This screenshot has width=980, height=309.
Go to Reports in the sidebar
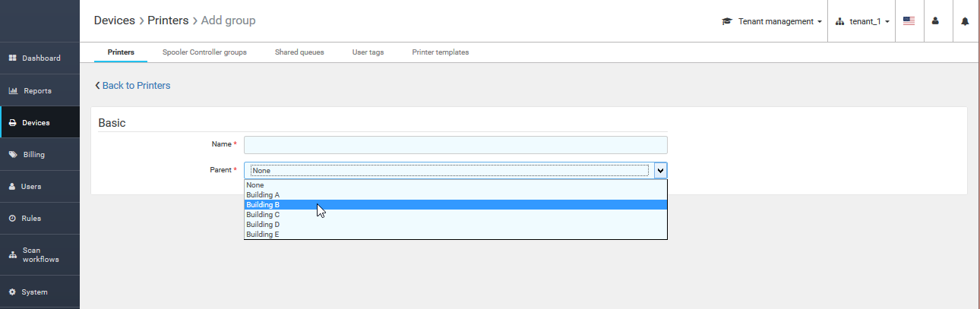click(x=37, y=91)
